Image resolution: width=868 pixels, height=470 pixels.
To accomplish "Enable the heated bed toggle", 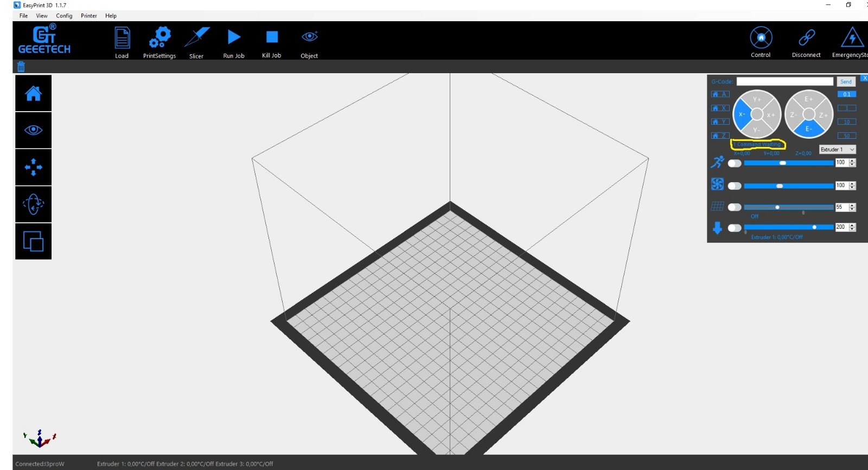I will click(735, 207).
